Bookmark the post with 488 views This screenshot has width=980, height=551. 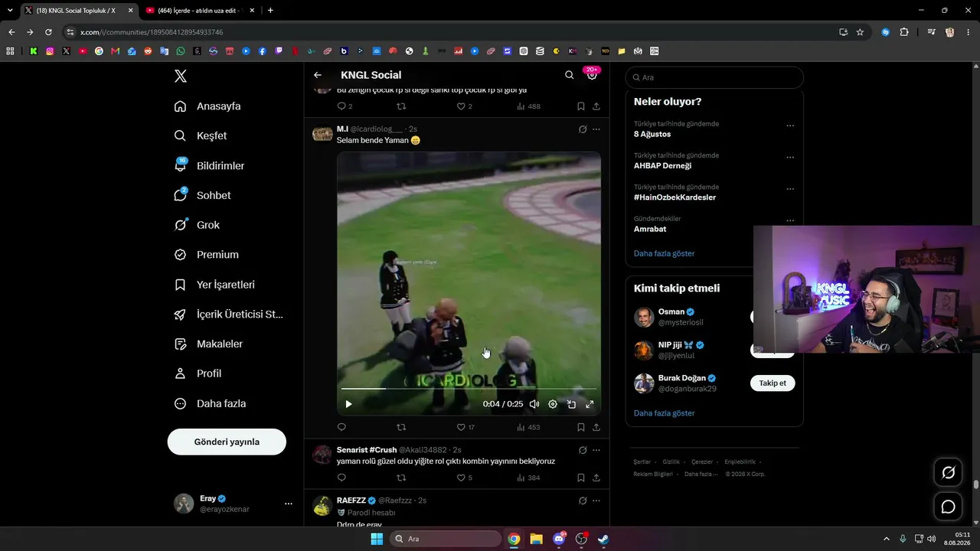(581, 106)
